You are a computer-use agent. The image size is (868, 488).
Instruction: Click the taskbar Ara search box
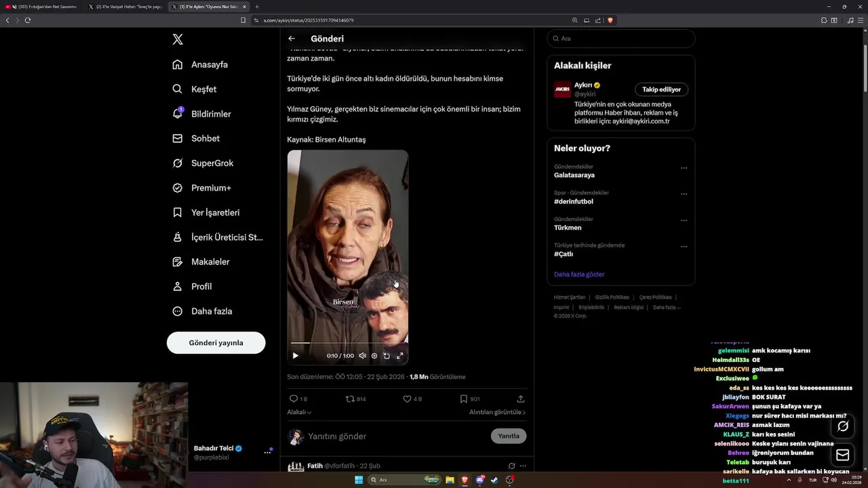pos(405,480)
